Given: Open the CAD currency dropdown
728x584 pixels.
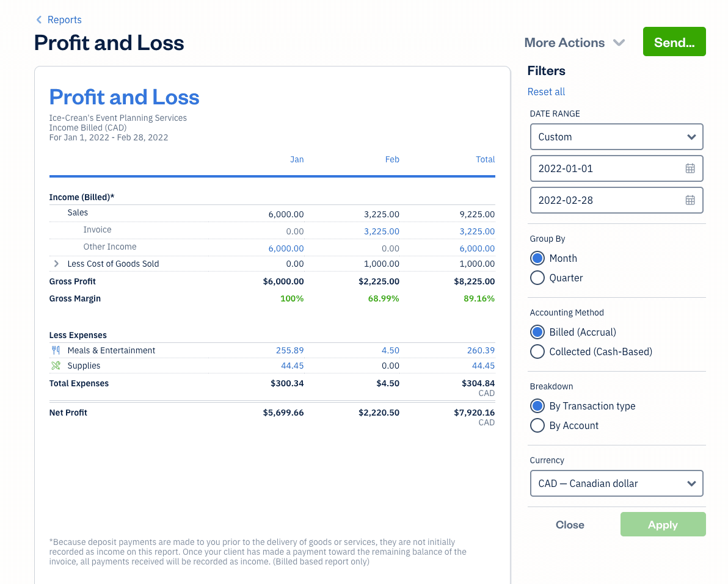Looking at the screenshot, I should click(616, 483).
